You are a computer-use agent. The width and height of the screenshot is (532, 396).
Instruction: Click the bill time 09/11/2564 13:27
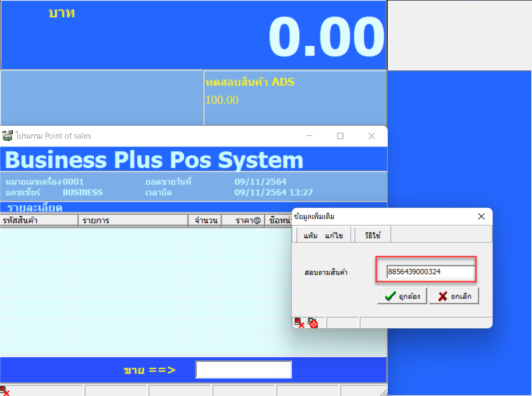click(x=274, y=192)
